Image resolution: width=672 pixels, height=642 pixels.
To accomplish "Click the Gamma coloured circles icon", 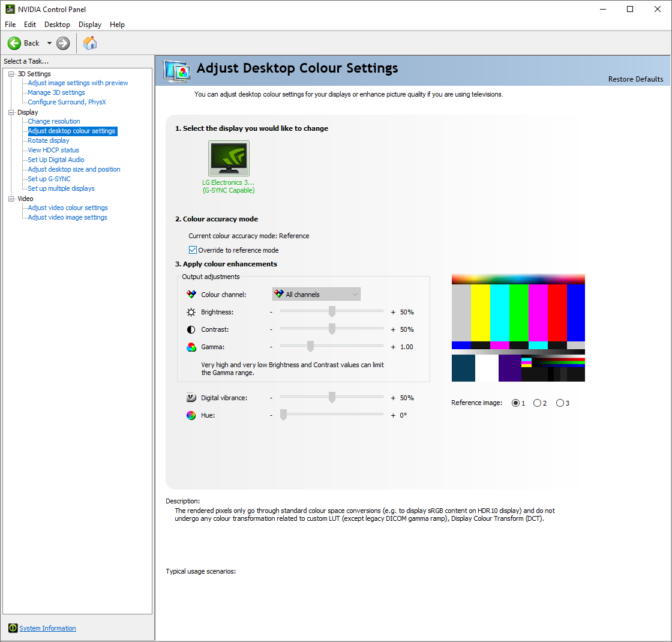I will coord(191,347).
